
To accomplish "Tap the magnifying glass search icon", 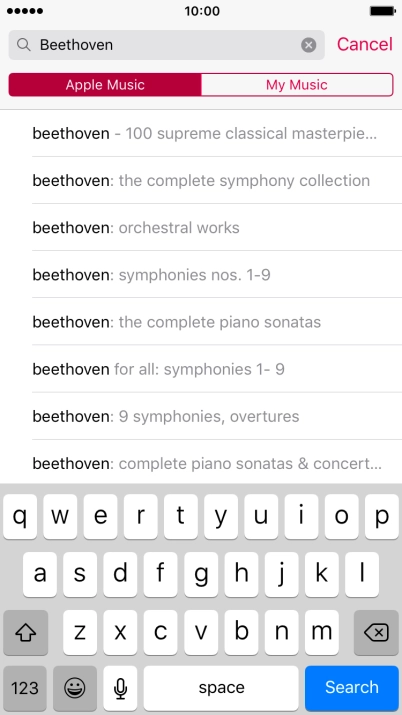I will 24,45.
